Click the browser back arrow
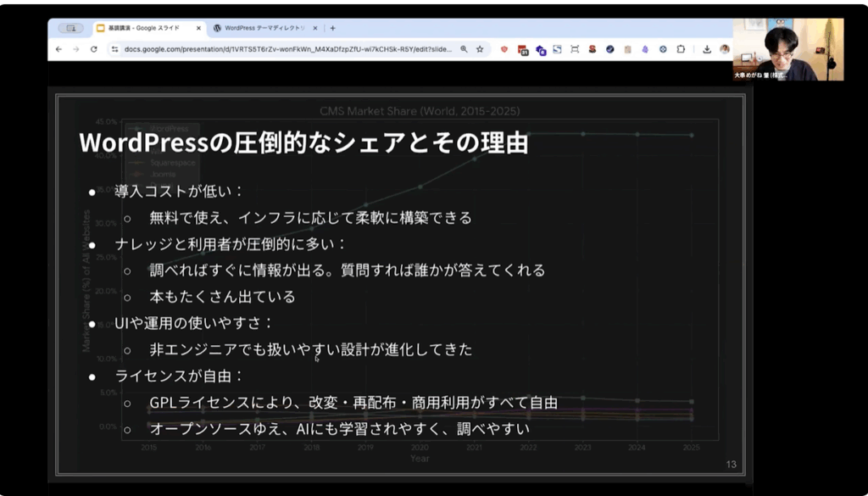 [x=58, y=49]
